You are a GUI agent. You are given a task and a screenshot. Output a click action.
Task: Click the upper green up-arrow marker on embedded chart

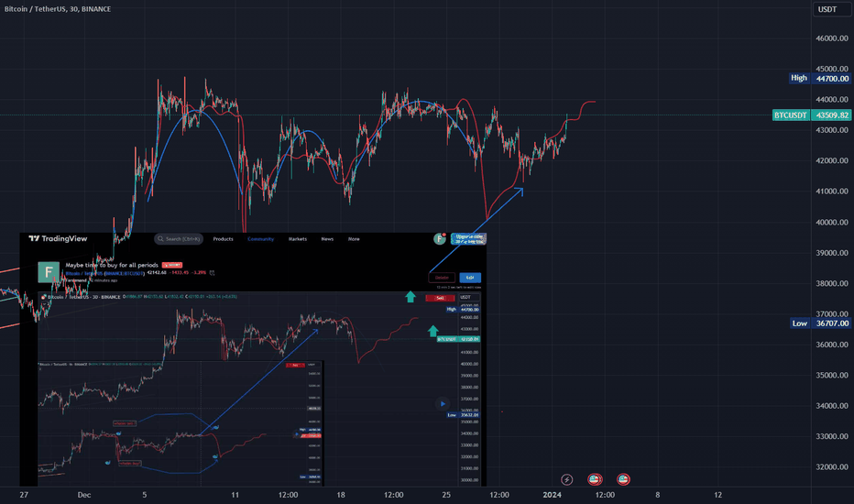click(411, 297)
